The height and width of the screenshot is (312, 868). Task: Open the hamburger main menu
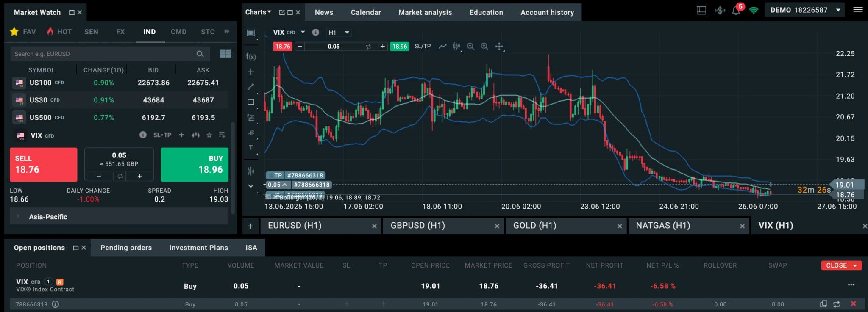pos(858,10)
